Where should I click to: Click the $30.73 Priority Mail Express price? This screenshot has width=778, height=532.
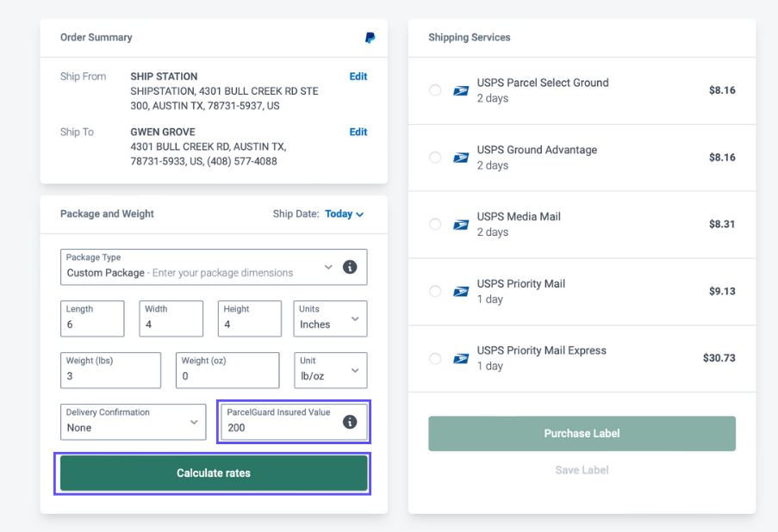pos(719,358)
